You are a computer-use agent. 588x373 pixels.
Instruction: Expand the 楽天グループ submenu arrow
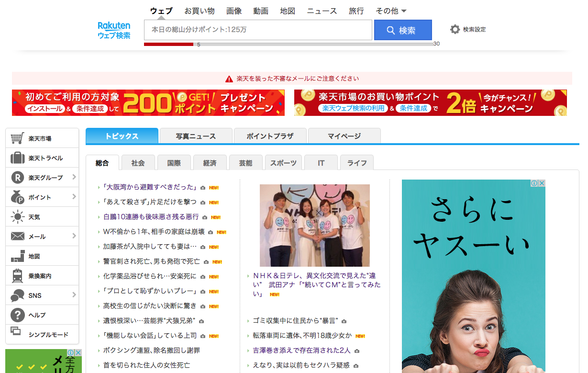[74, 177]
